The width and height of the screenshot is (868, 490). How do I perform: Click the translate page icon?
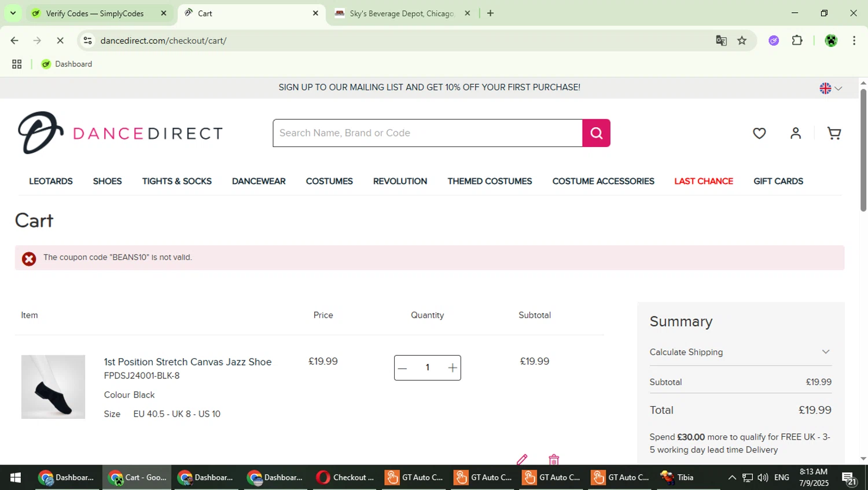click(721, 40)
